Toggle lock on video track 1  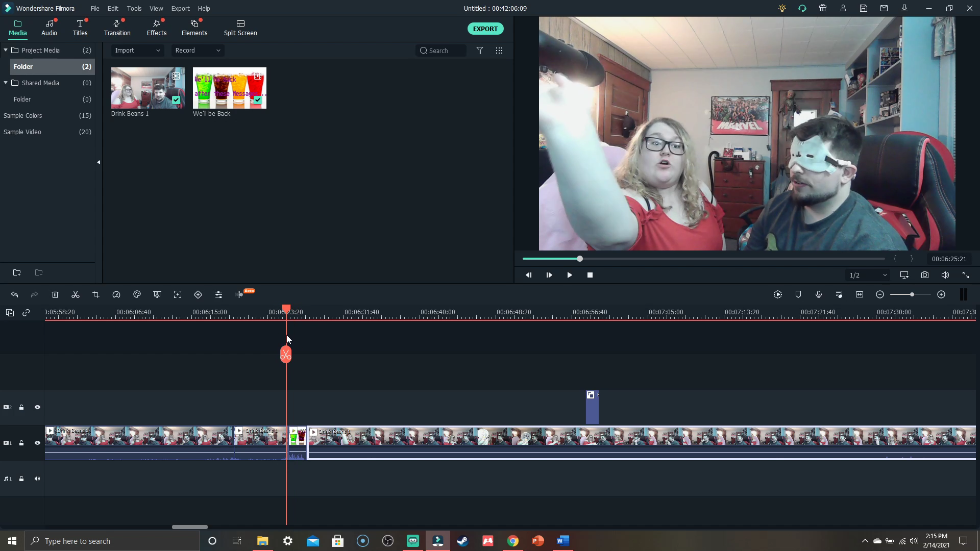pyautogui.click(x=21, y=443)
